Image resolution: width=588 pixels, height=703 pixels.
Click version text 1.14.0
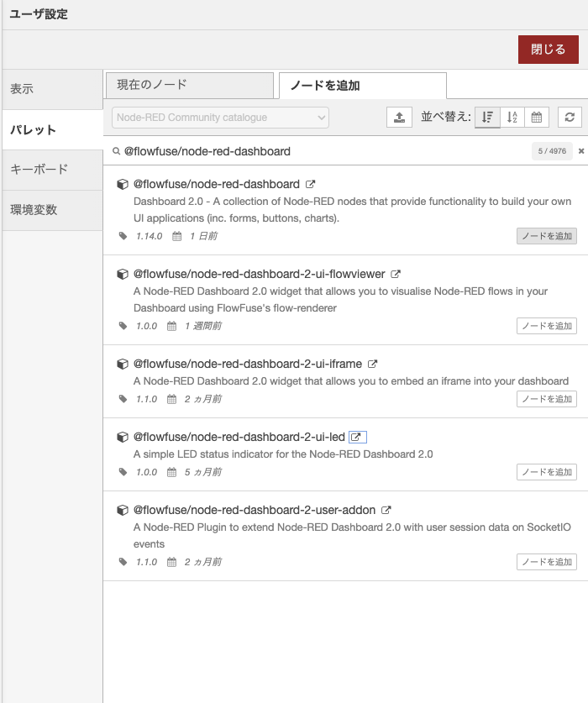click(x=149, y=236)
